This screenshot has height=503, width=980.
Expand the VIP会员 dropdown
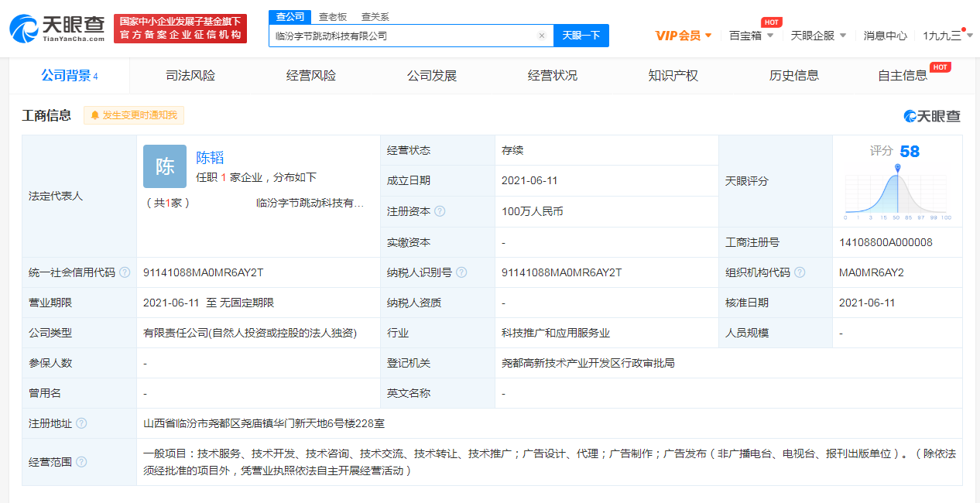683,36
